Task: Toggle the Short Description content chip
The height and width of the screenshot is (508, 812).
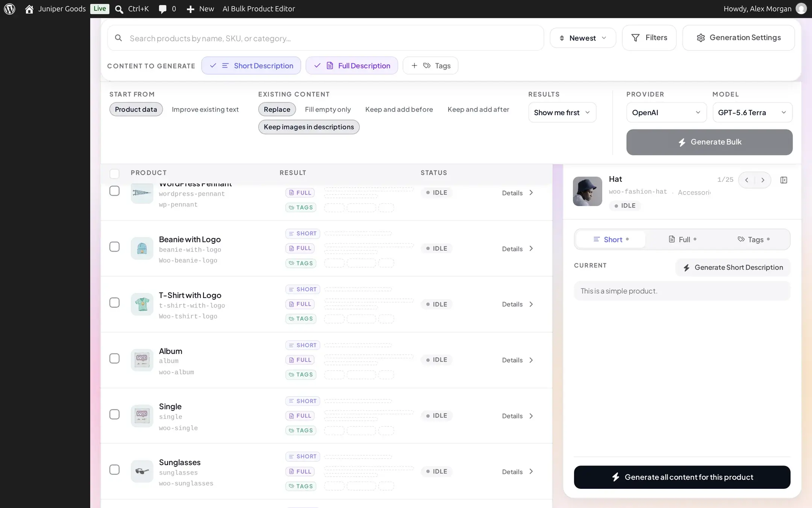Action: tap(251, 65)
